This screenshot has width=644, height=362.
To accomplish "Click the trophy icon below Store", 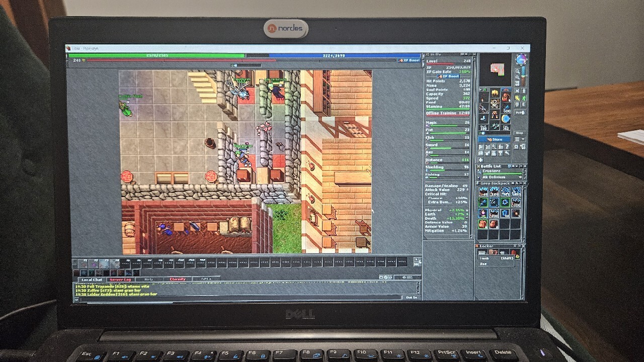I will coord(500,153).
